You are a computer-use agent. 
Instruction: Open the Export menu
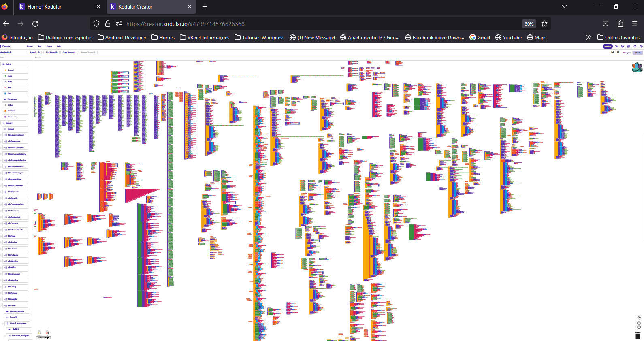(x=49, y=46)
